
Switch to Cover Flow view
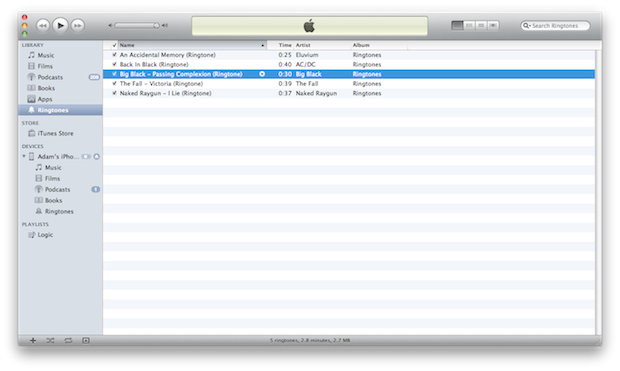(493, 25)
